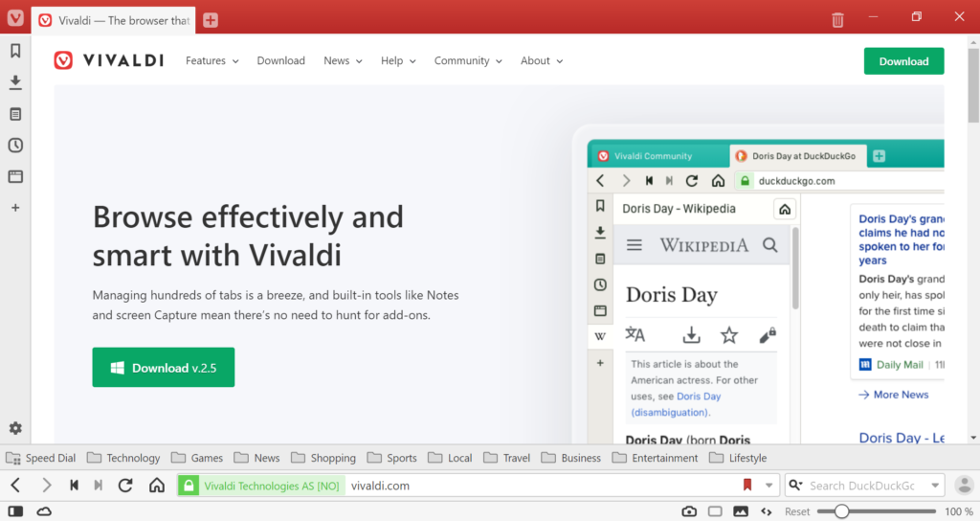The image size is (980, 521).
Task: Open the Travel bookmark folder
Action: point(507,458)
